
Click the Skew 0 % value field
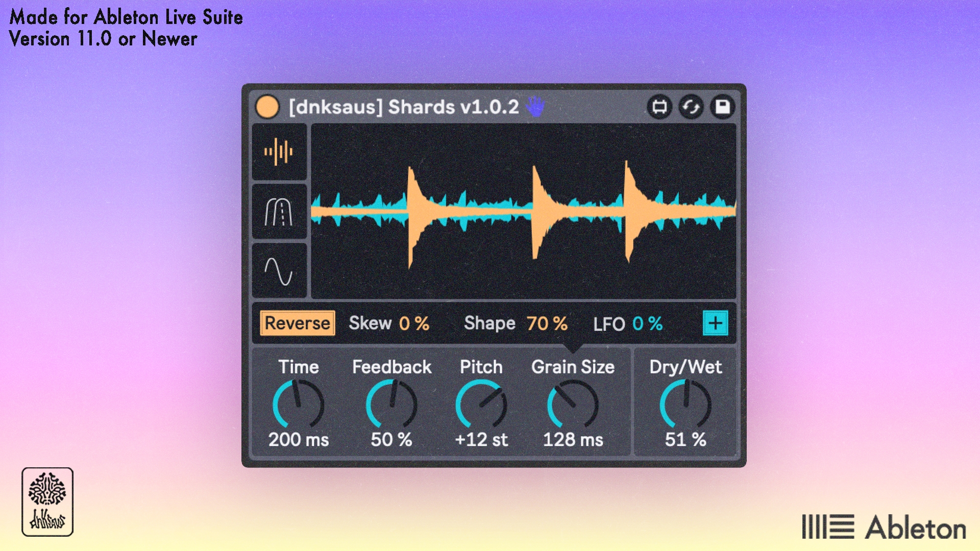click(x=414, y=323)
